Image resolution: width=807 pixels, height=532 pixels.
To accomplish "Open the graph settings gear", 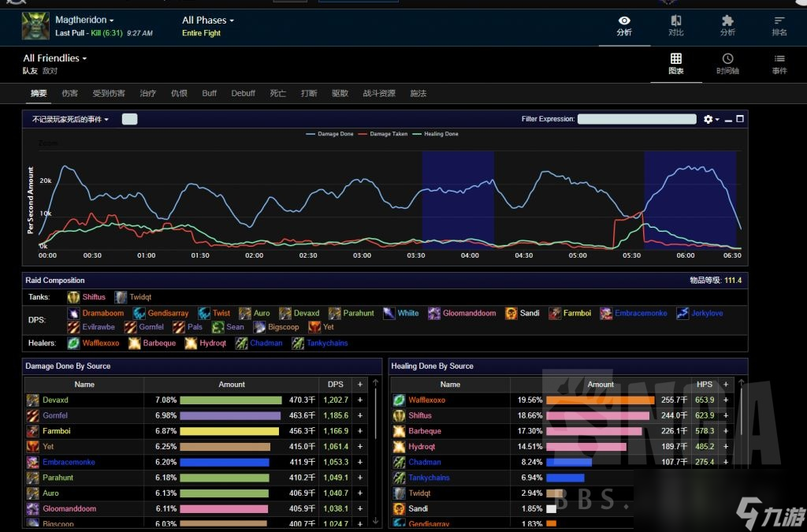I will (x=708, y=119).
